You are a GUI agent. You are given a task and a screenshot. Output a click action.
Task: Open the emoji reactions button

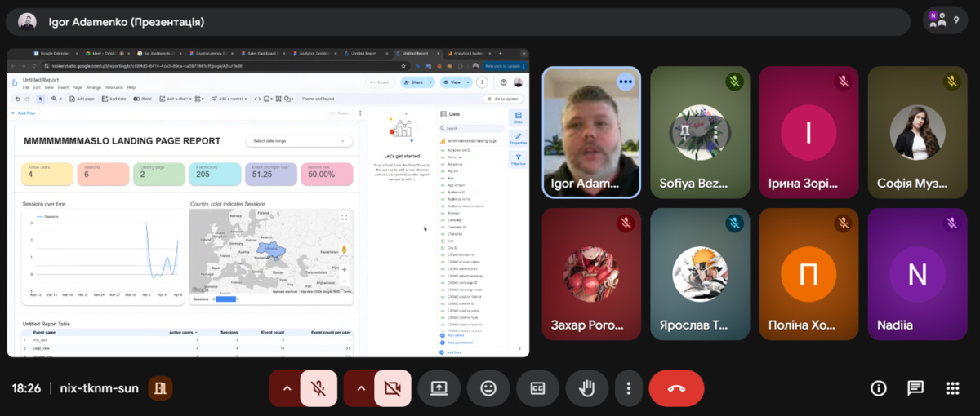pos(488,388)
